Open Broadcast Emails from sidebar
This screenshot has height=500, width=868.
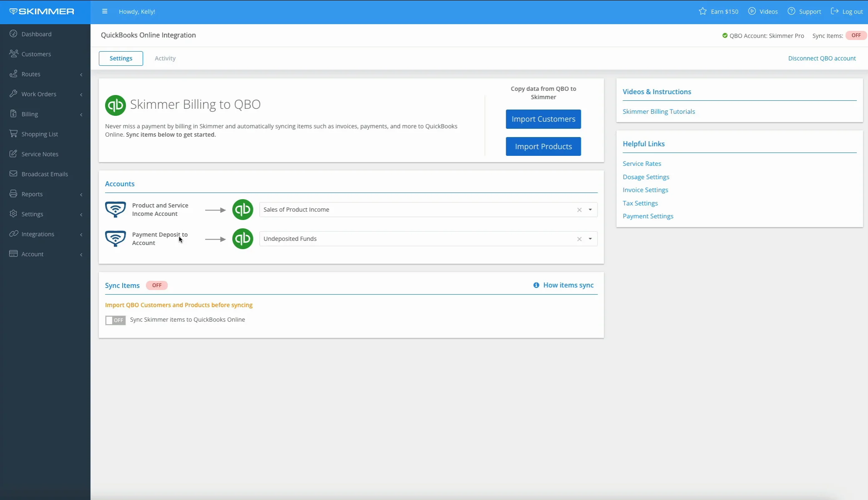pyautogui.click(x=45, y=174)
